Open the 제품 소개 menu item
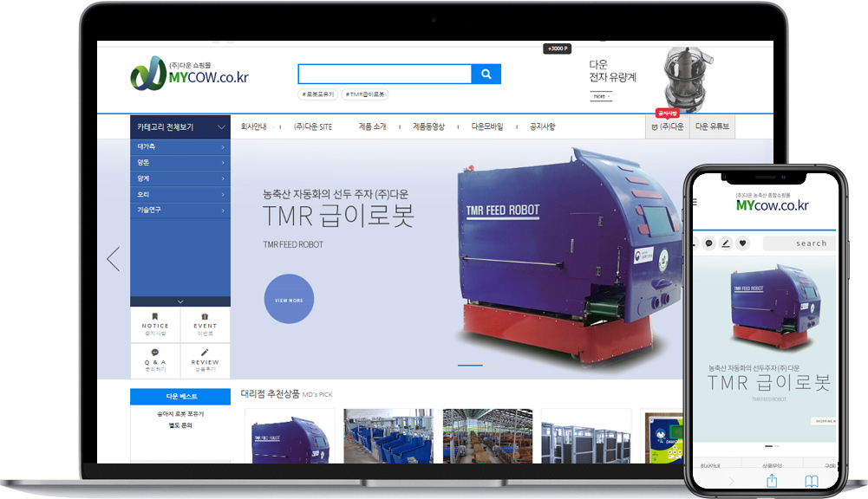868x499 pixels. tap(373, 126)
